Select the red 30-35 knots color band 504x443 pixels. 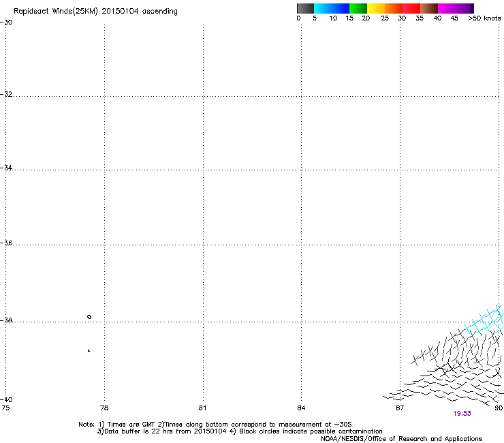pos(411,8)
